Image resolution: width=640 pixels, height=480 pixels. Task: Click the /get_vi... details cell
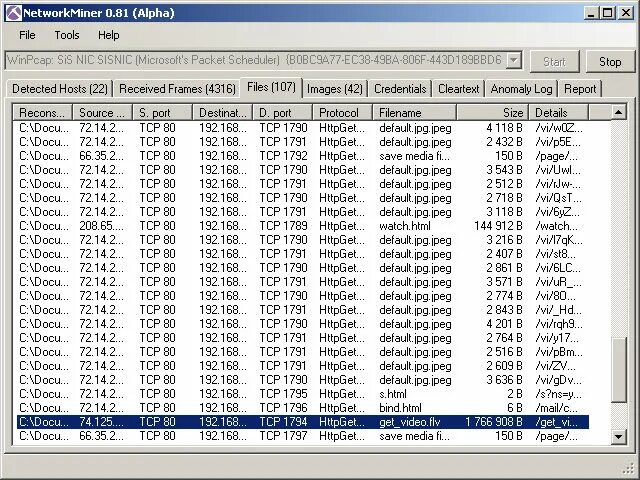pos(556,422)
